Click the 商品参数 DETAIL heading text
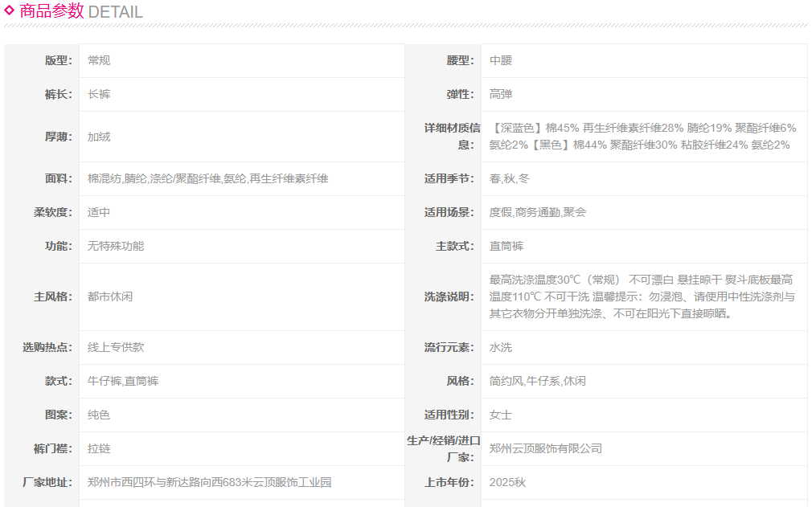 pos(80,11)
